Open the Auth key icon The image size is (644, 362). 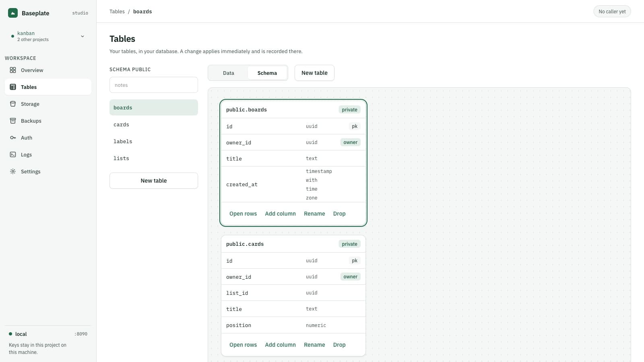[x=13, y=138]
